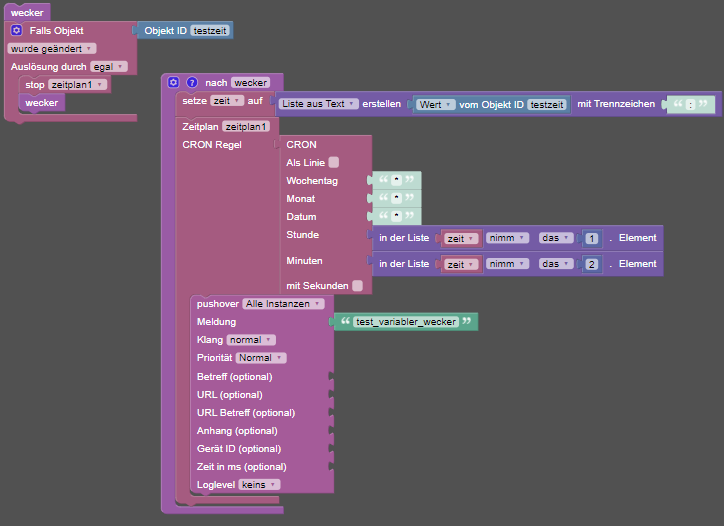The image size is (724, 526).
Task: Click the Gerät ID (optional) row
Action: click(x=262, y=448)
